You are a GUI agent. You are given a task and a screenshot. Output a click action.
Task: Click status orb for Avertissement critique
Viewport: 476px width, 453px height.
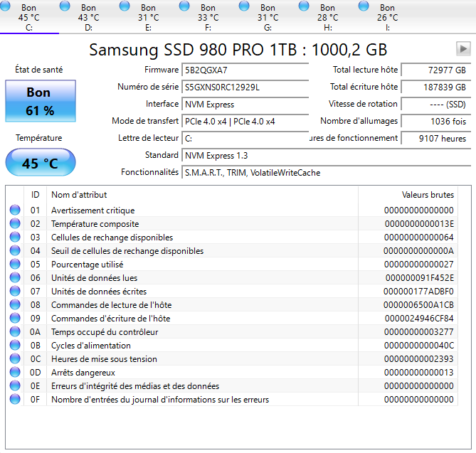coord(15,210)
